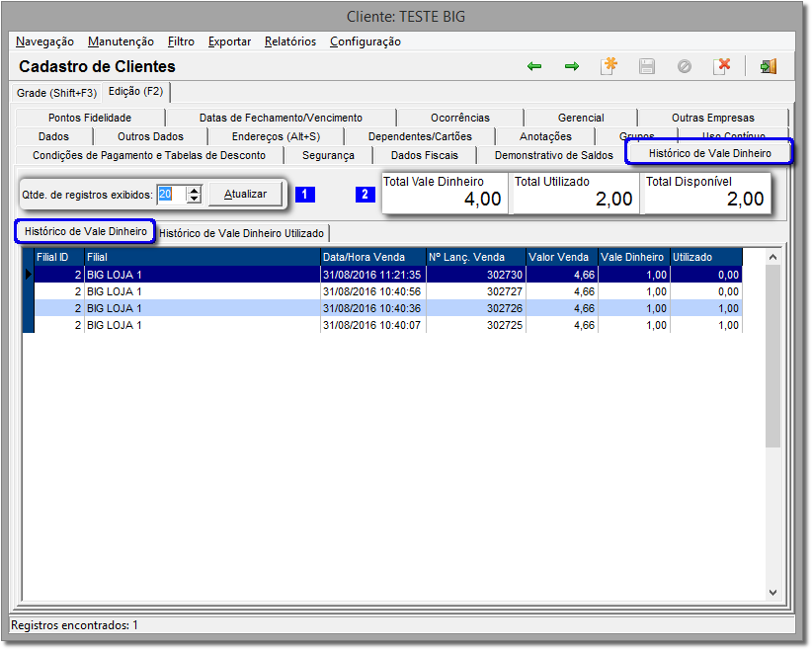
Task: Click the records quantity input field
Action: pos(172,195)
